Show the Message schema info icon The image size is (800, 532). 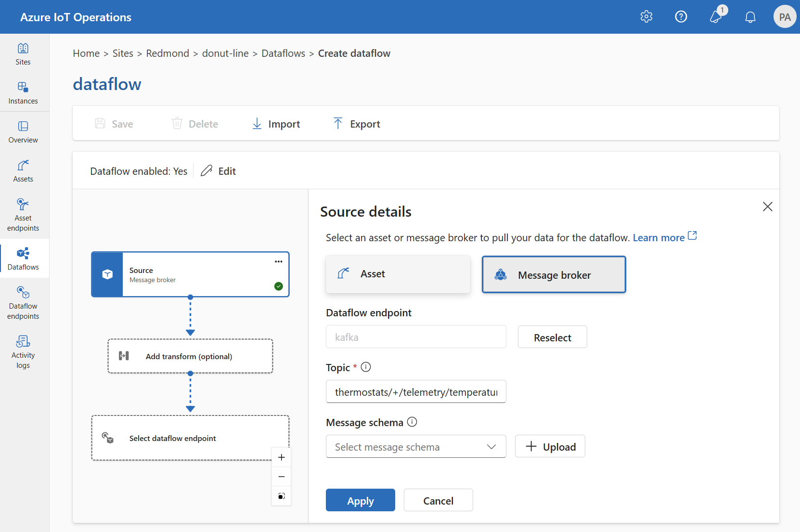tap(412, 422)
